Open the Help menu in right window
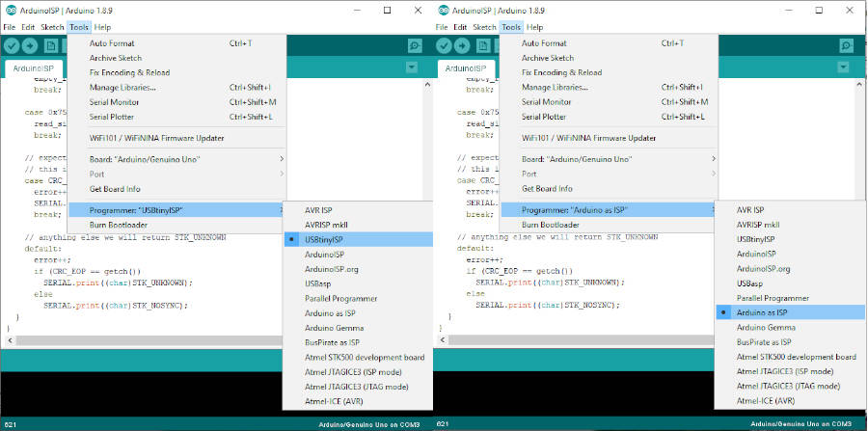 (534, 27)
